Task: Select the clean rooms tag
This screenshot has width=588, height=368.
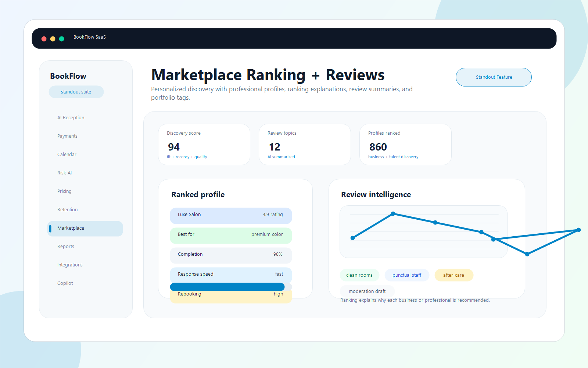Action: pyautogui.click(x=359, y=275)
